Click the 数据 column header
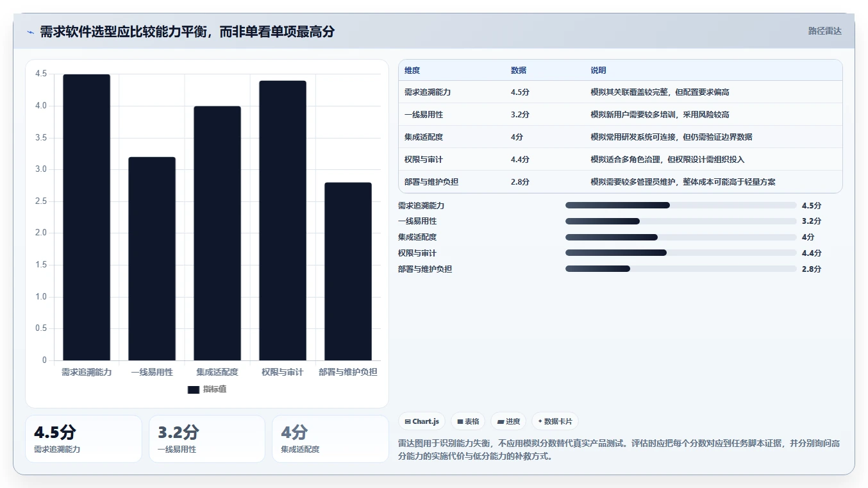The image size is (868, 488). coord(519,71)
